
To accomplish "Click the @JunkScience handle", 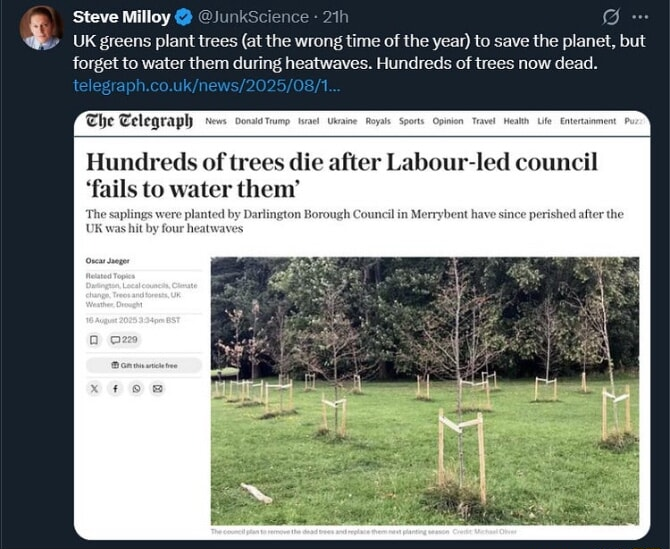I will pos(253,18).
